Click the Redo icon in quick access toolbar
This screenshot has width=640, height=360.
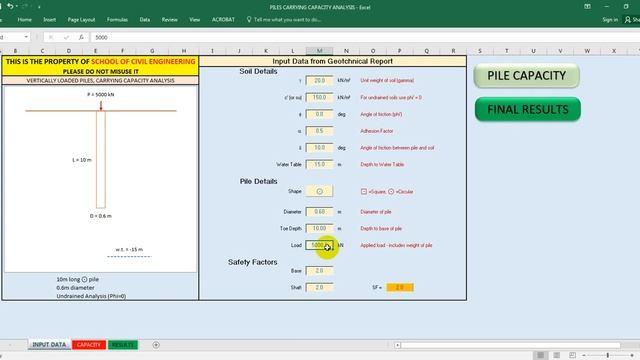point(25,6)
